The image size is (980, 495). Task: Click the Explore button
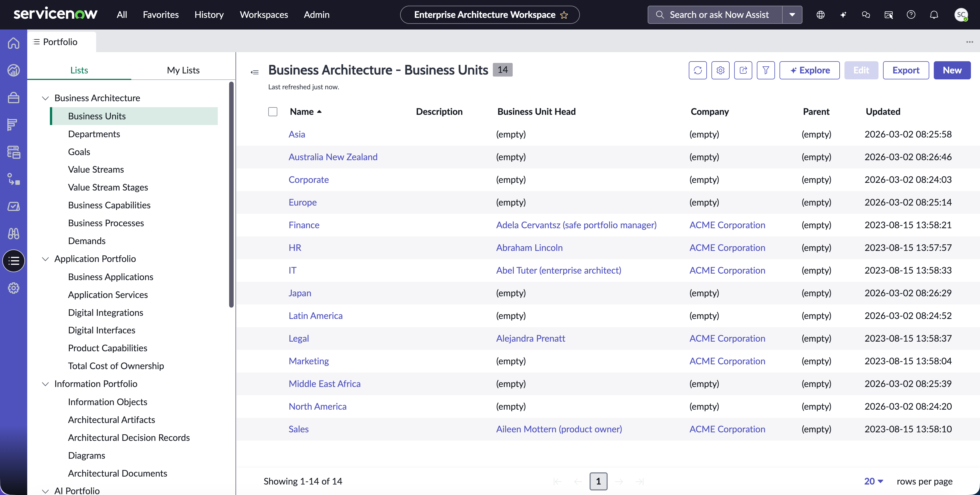tap(810, 70)
